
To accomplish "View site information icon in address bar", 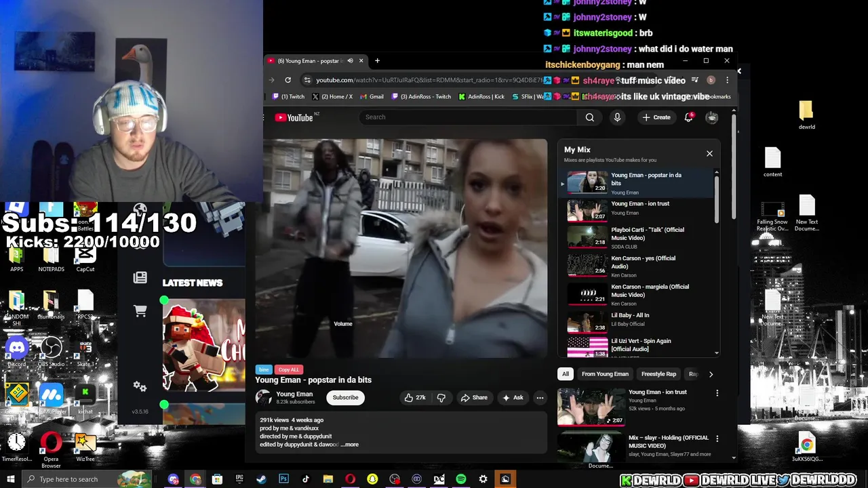I will pos(307,80).
